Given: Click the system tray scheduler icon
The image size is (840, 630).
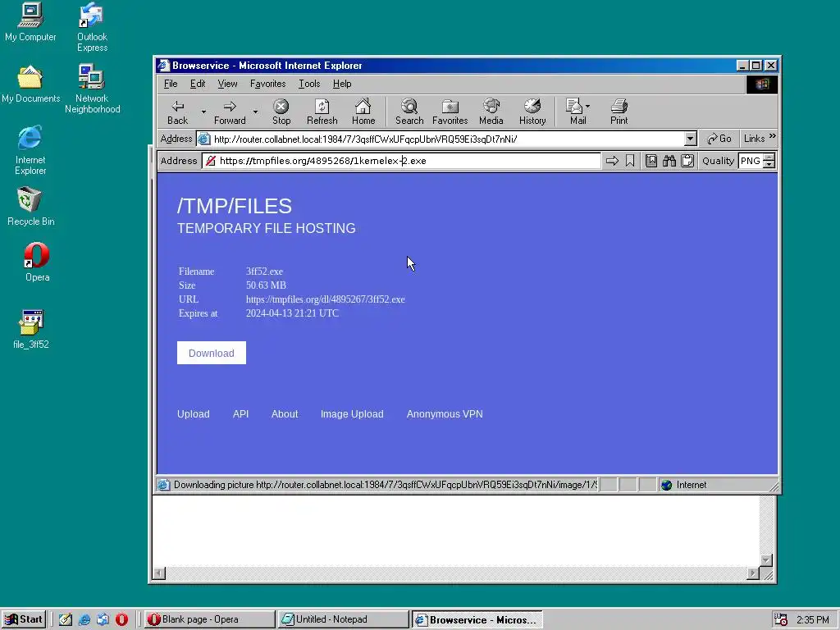Looking at the screenshot, I should pyautogui.click(x=781, y=619).
